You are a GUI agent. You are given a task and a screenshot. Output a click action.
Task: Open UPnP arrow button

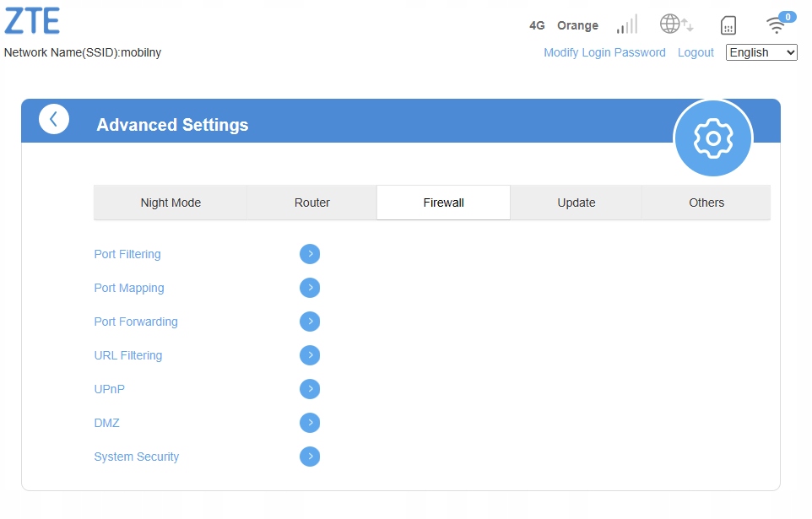point(310,389)
